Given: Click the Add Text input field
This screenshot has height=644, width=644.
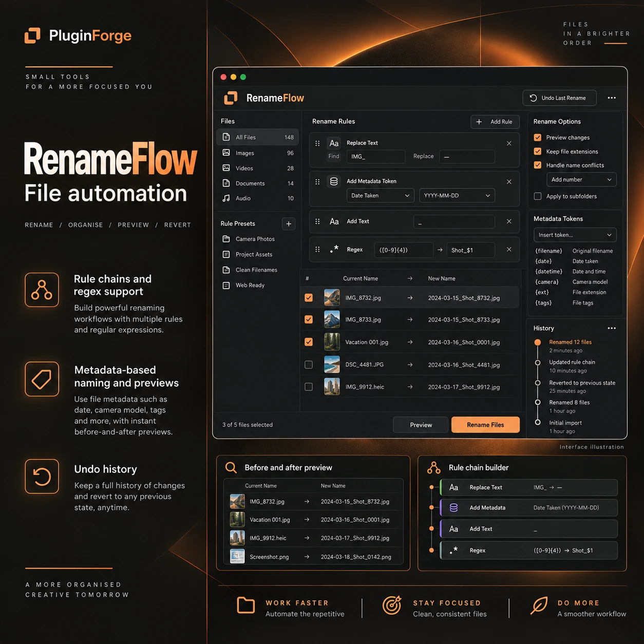Looking at the screenshot, I should coord(454,222).
